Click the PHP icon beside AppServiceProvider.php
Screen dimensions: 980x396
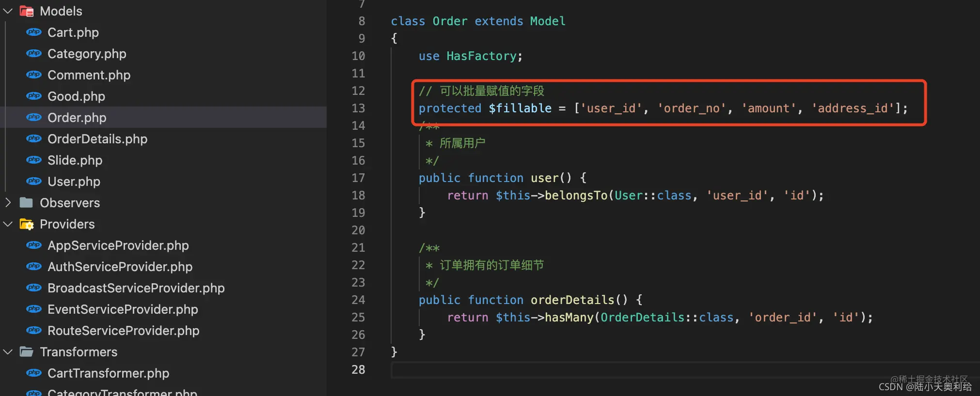coord(34,245)
